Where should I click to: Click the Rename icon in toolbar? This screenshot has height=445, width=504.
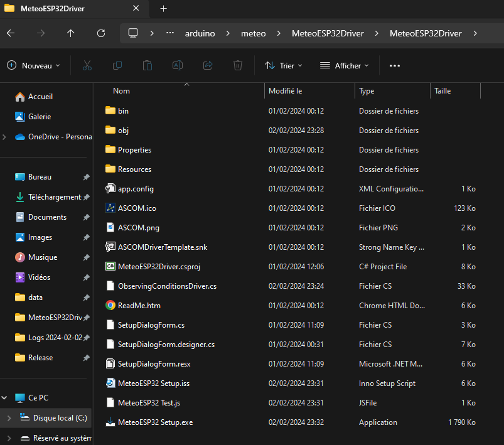pyautogui.click(x=178, y=65)
